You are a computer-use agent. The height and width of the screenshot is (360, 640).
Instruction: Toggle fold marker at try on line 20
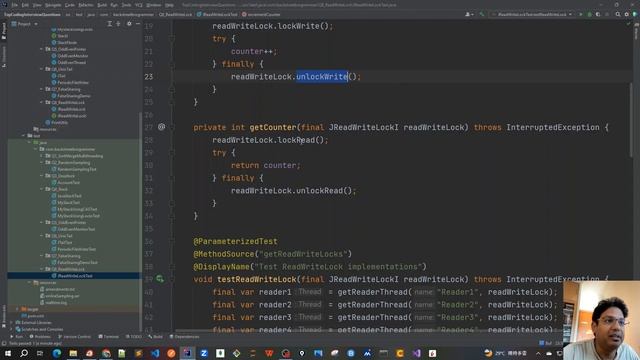coord(172,38)
